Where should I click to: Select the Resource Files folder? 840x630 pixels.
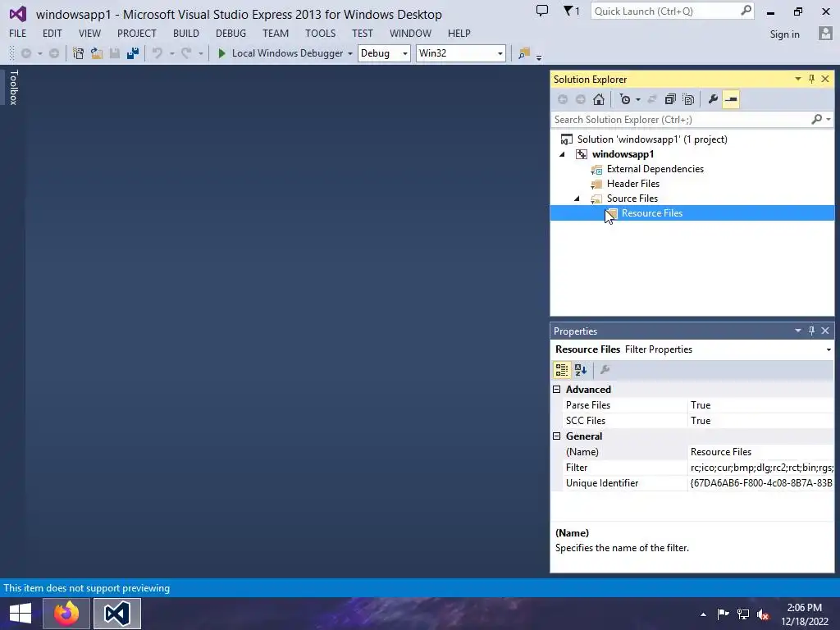click(652, 213)
